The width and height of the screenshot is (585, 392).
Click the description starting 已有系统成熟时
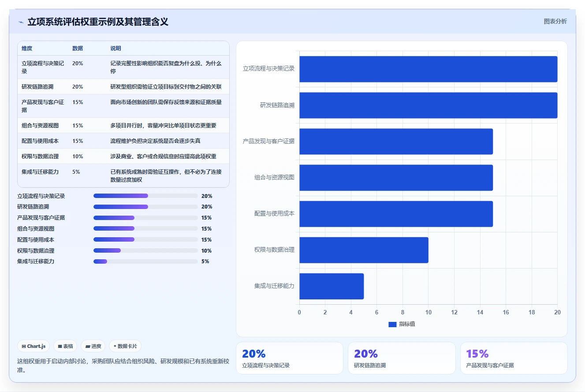click(x=166, y=175)
